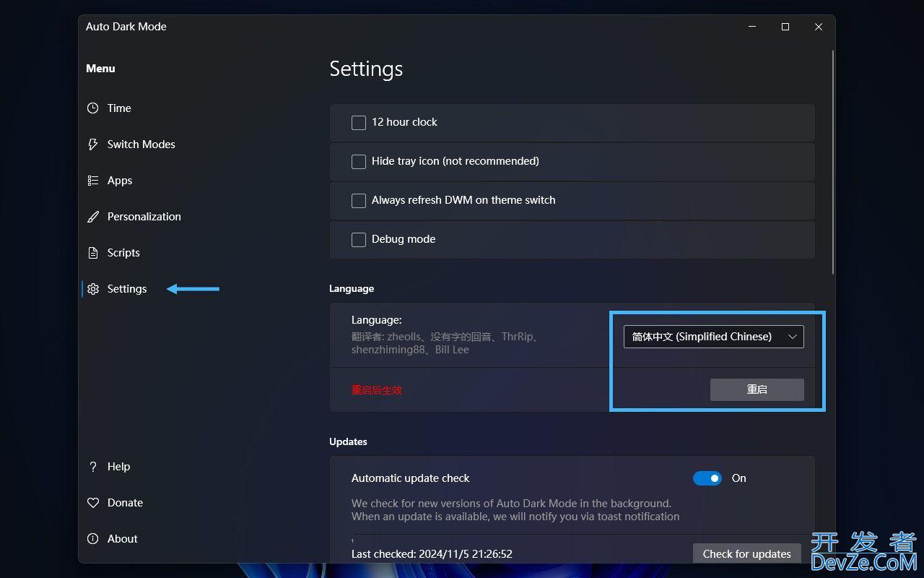Screen dimensions: 924x578
Task: Open the Apps page
Action: tap(120, 181)
